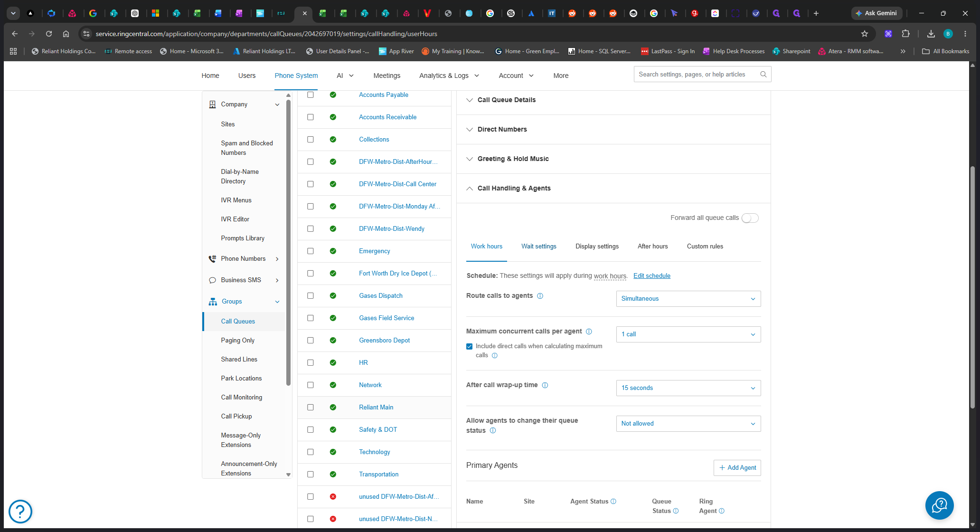980x532 pixels.
Task: Open the browser apps grid icon in bookmarks bar
Action: pos(13,51)
